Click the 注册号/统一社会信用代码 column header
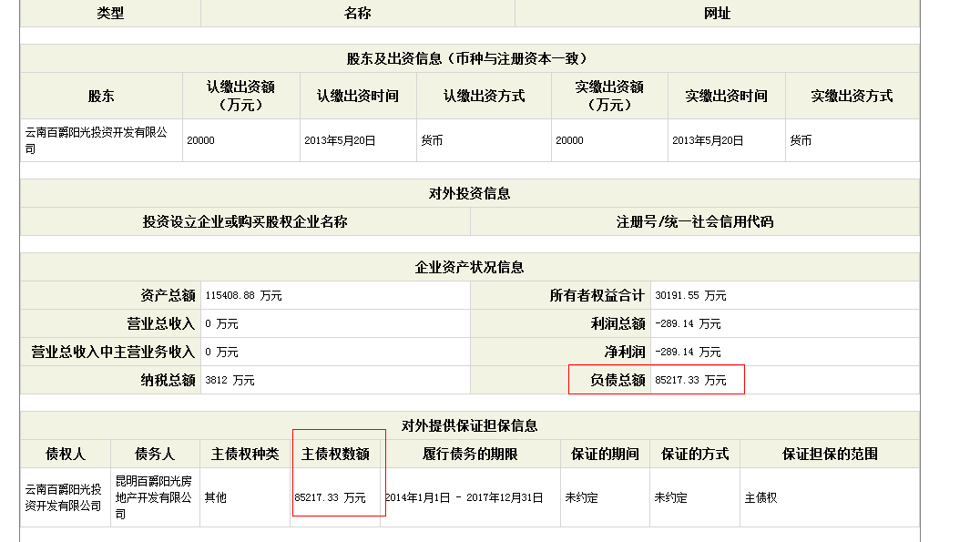 point(694,221)
